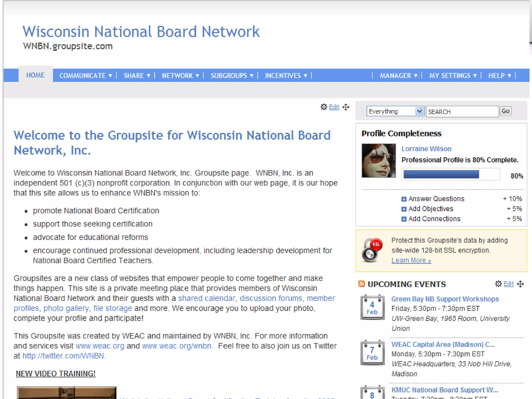Viewport: 532px width, 399px height.
Task: Open the WEAC Capital Area (Madison) event
Action: tap(443, 344)
